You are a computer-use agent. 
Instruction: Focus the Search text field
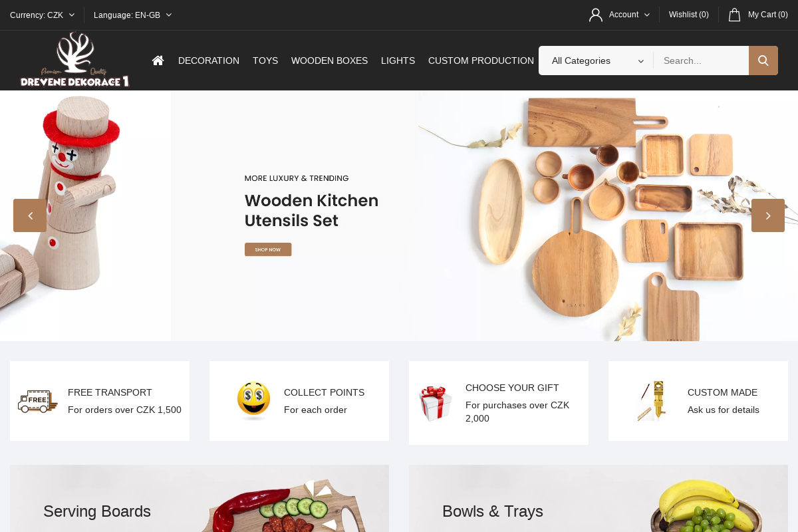coord(702,61)
